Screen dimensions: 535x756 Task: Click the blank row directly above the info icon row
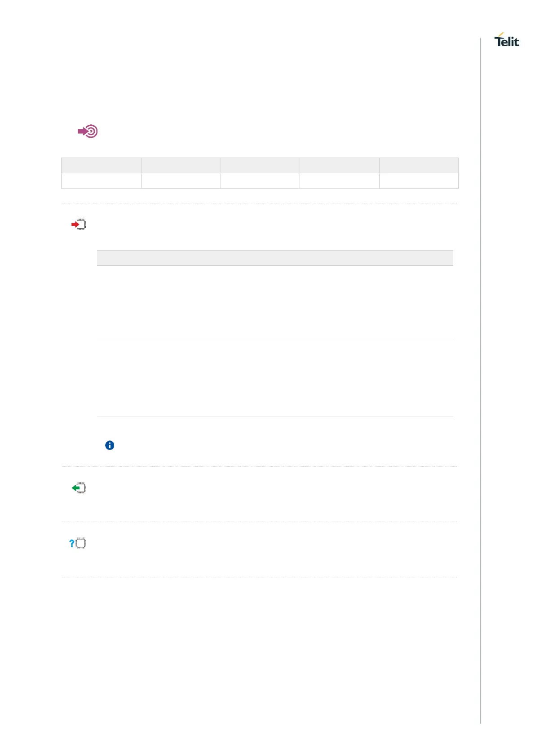tap(275, 379)
